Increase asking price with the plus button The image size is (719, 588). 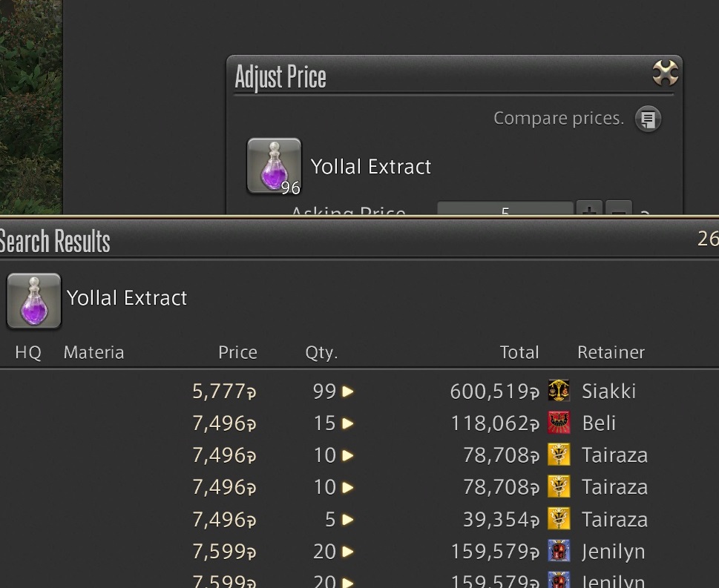click(x=589, y=208)
